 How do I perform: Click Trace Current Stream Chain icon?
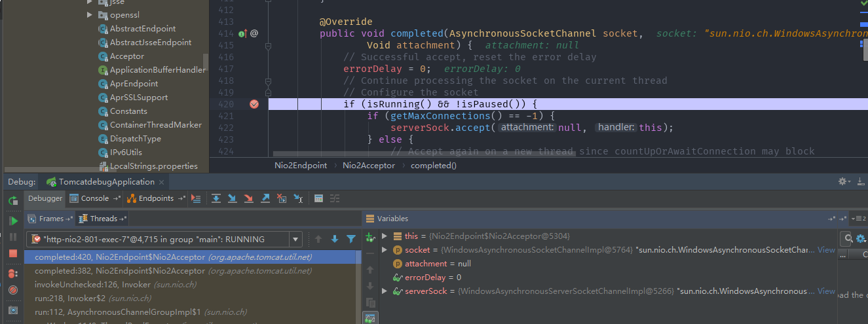point(335,198)
